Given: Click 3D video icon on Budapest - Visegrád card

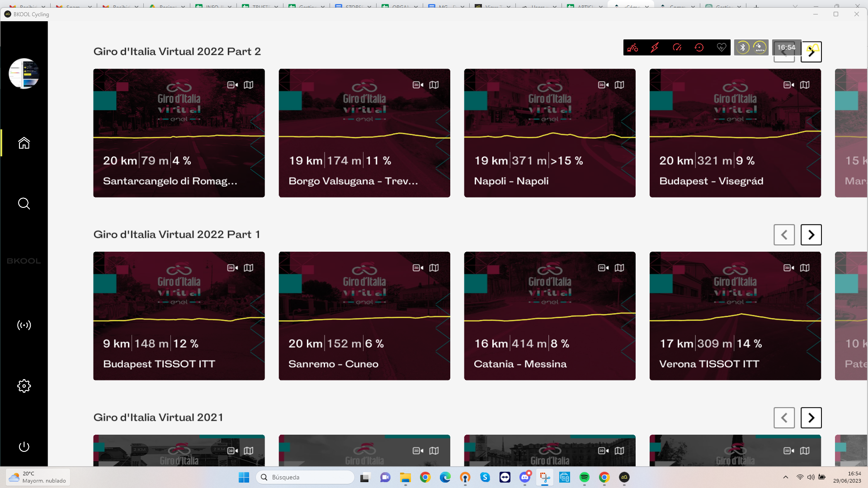Looking at the screenshot, I should pos(788,85).
